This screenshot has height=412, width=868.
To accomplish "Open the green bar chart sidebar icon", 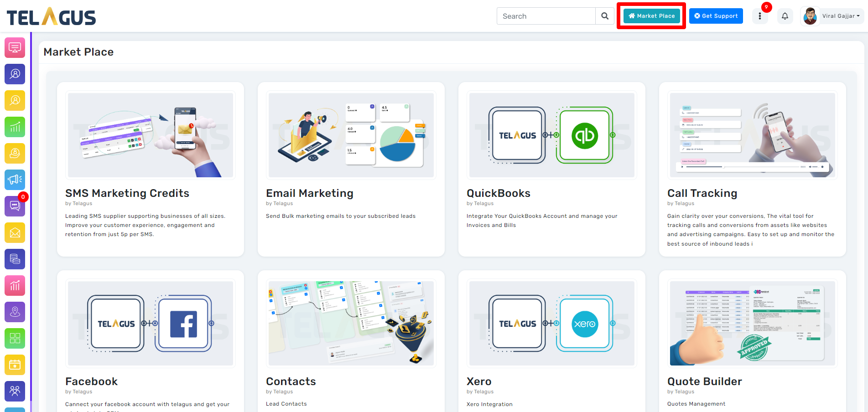I will point(15,127).
